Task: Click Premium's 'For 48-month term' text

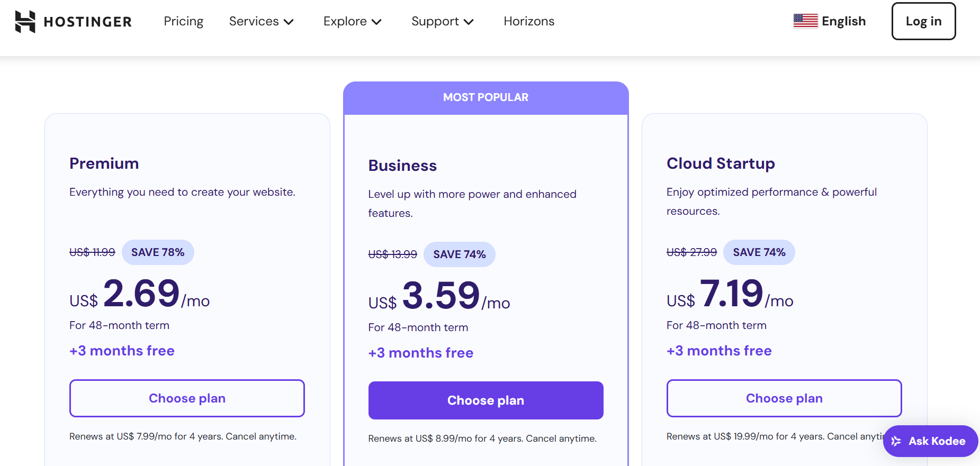Action: (x=119, y=325)
